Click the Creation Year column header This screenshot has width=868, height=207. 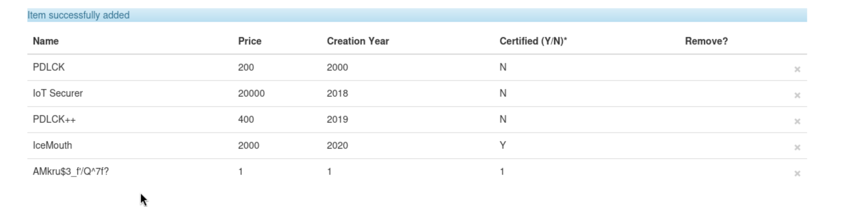point(358,41)
